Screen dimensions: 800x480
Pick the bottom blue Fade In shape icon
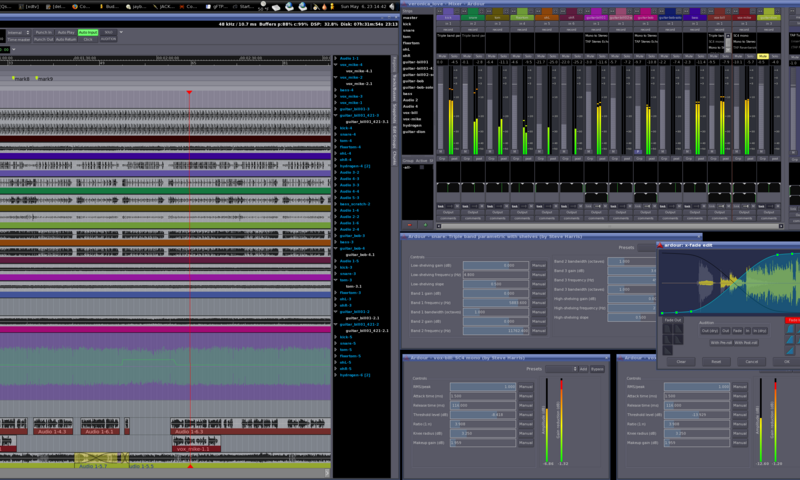(790, 350)
